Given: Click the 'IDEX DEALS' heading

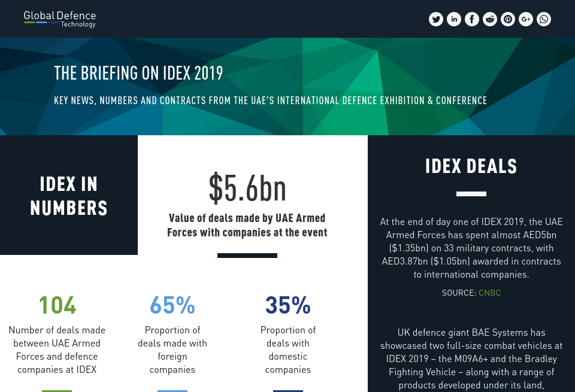Looking at the screenshot, I should (x=471, y=166).
